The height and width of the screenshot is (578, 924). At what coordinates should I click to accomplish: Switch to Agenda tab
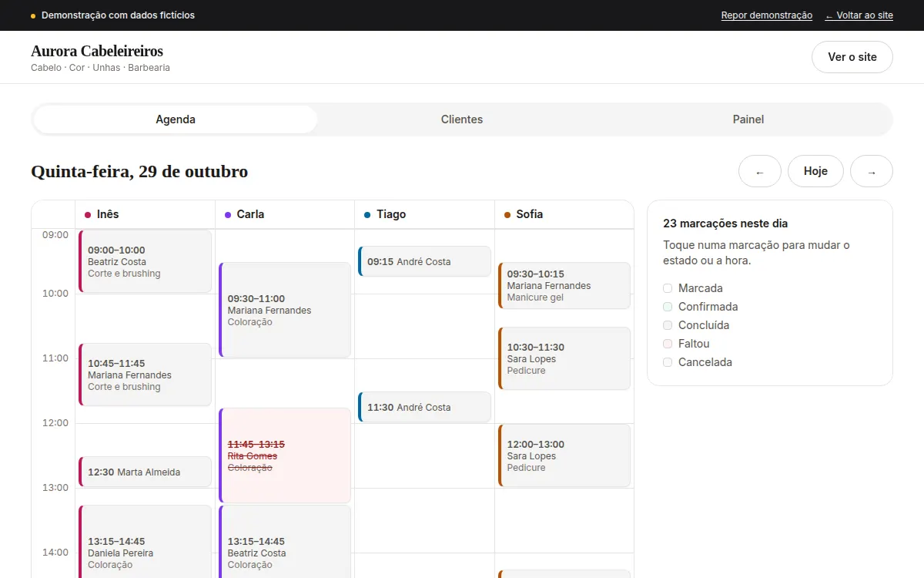coord(176,119)
